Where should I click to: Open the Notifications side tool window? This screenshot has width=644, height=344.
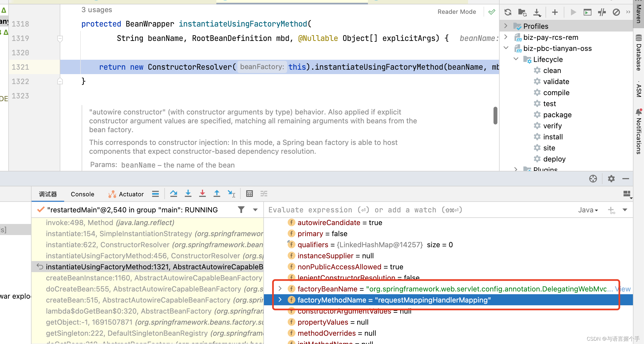point(639,132)
